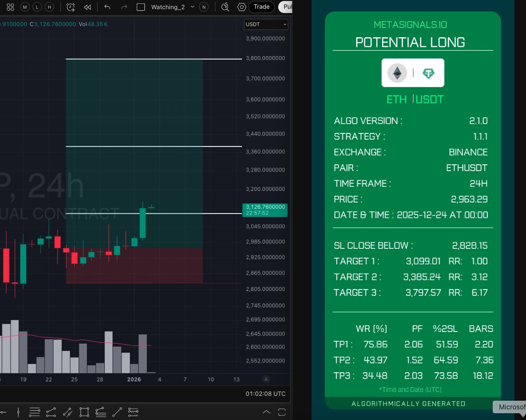Screen dimensions: 526x420
Task: Toggle the auto scale A button
Action: [266, 379]
